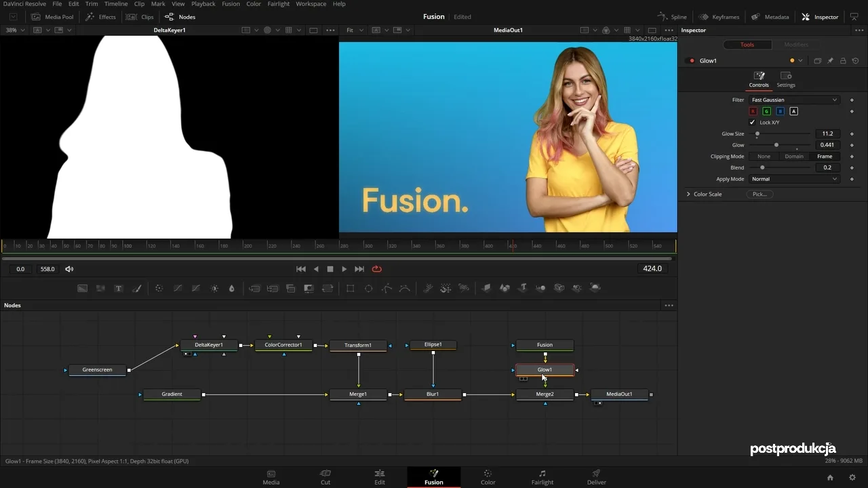The height and width of the screenshot is (488, 868).
Task: Add a Polygon mask from the toolbar
Action: (387, 288)
